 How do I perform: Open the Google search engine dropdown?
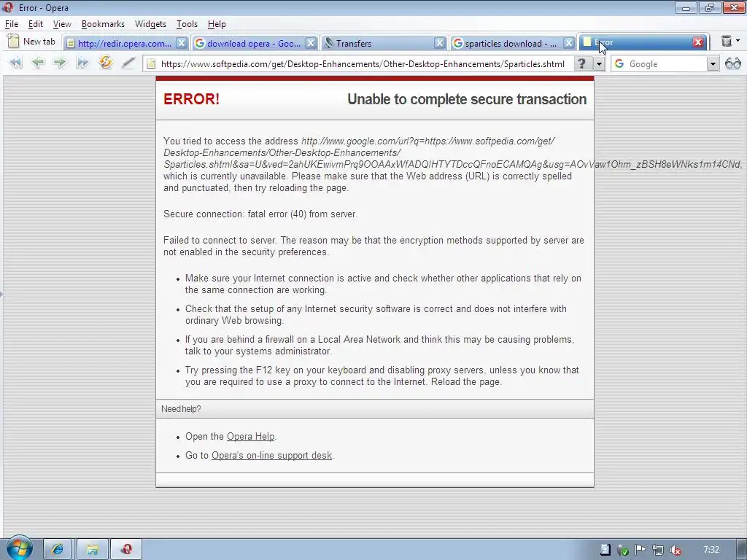713,64
